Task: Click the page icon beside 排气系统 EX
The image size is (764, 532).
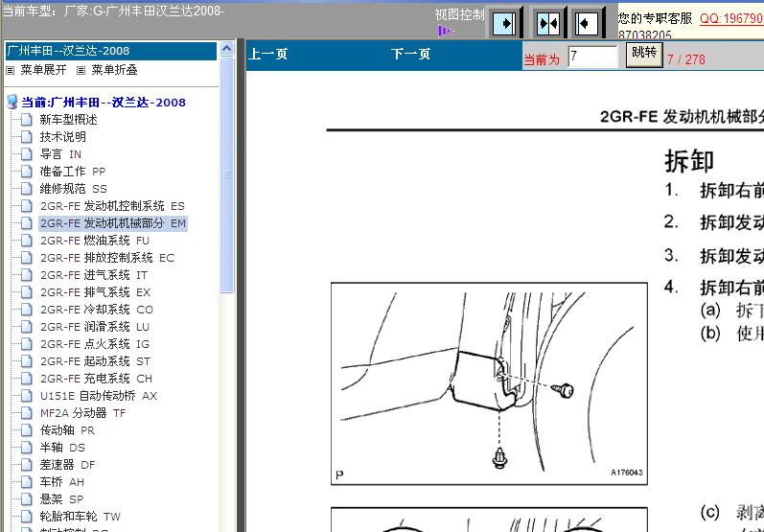Action: click(x=27, y=292)
